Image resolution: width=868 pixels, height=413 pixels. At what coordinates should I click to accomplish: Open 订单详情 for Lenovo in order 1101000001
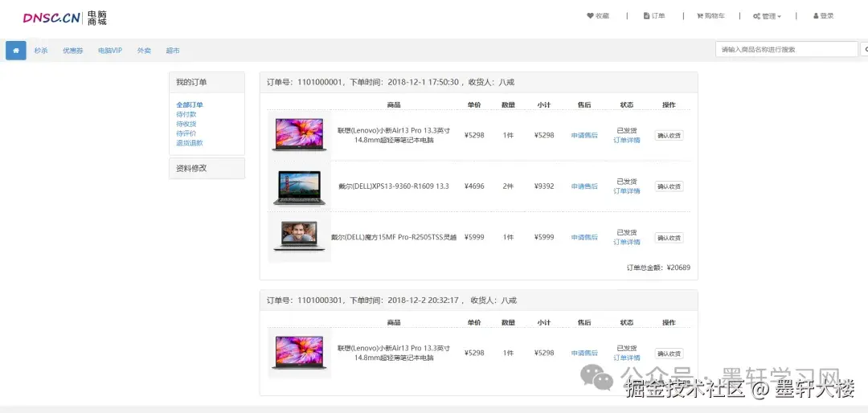(627, 140)
